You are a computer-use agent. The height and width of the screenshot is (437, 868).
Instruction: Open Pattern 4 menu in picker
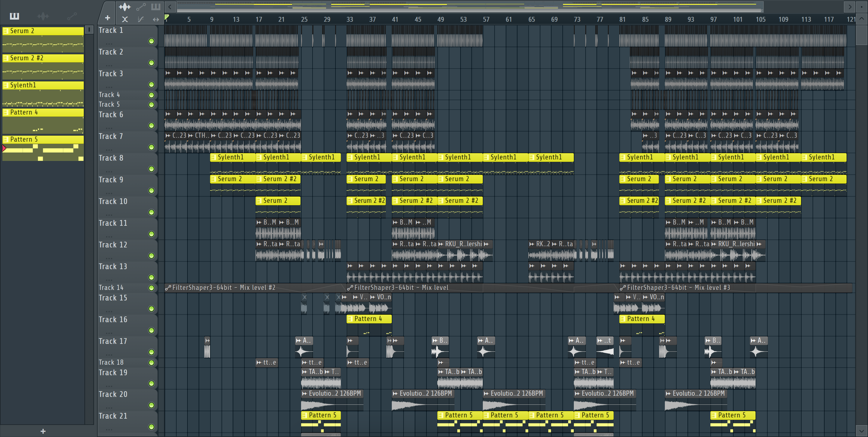pos(5,112)
